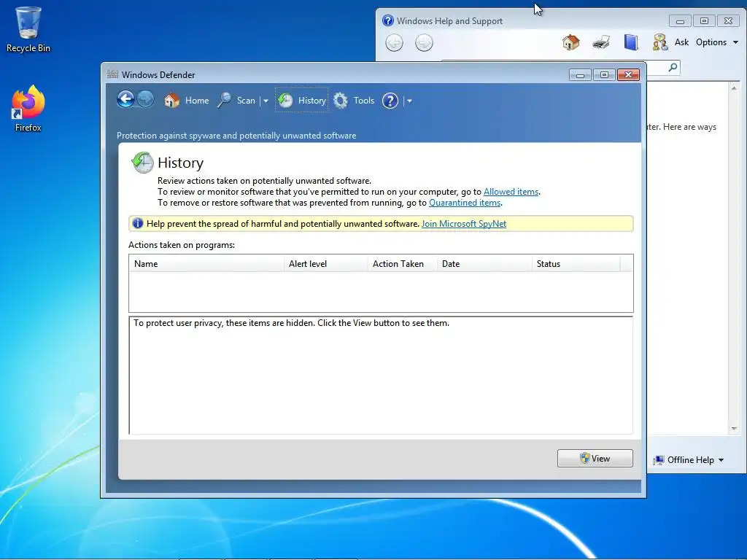Close the Windows Defender window
The height and width of the screenshot is (560, 747).
pos(628,75)
